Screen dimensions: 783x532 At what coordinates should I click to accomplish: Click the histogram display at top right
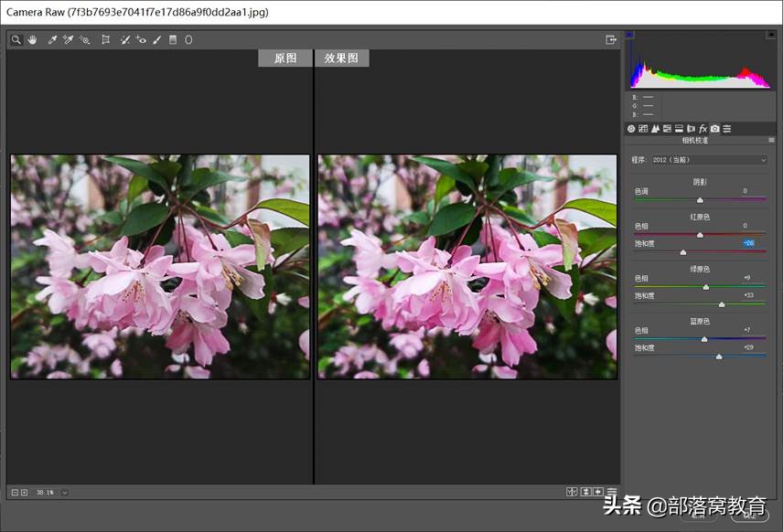click(x=701, y=64)
